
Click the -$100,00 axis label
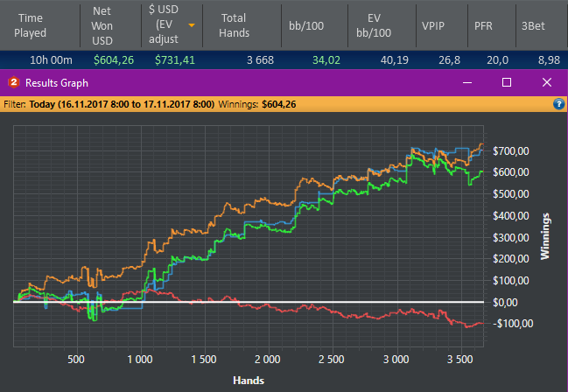[x=513, y=323]
